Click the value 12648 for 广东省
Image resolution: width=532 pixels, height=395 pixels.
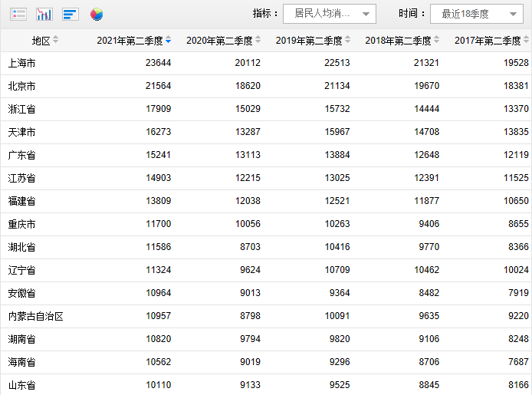coord(426,155)
